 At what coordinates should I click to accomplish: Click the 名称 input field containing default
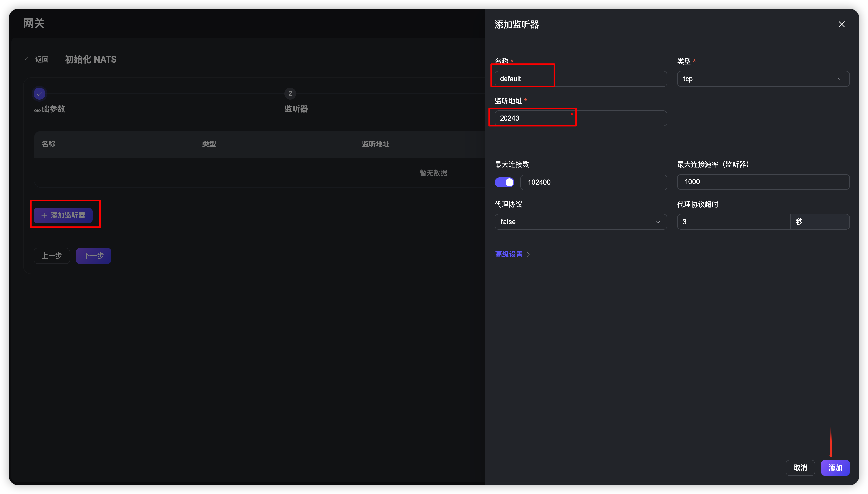pos(580,79)
